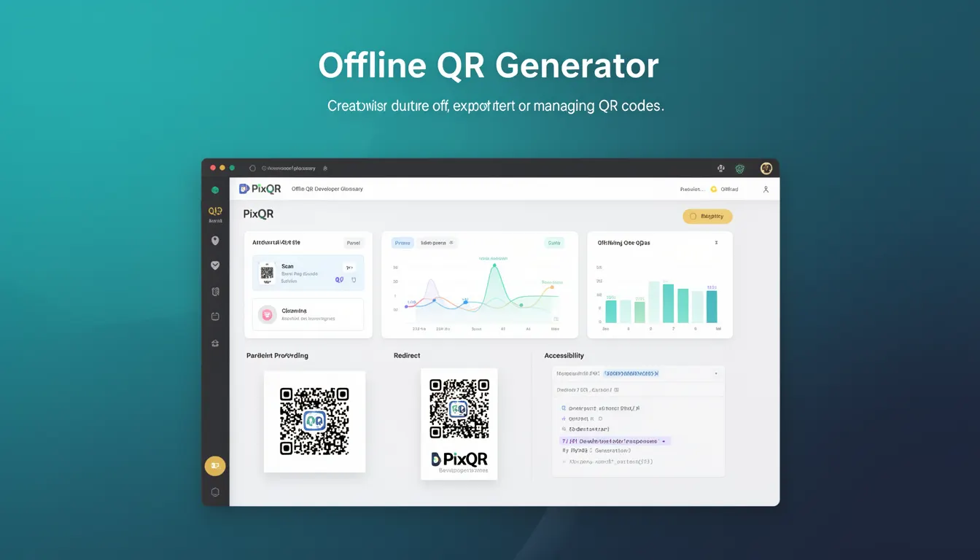The width and height of the screenshot is (980, 560).
Task: Expand the small arrow on the purple highlighted row
Action: (664, 441)
